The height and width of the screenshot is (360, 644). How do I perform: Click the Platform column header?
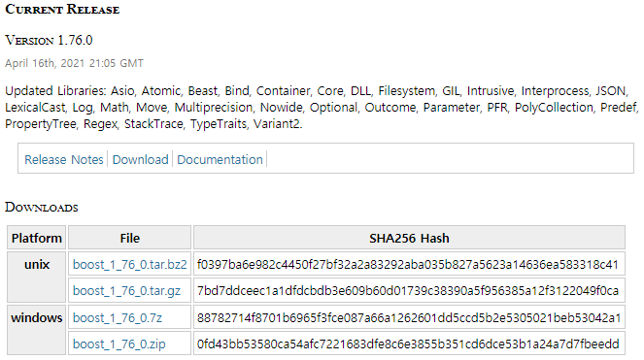[x=37, y=238]
